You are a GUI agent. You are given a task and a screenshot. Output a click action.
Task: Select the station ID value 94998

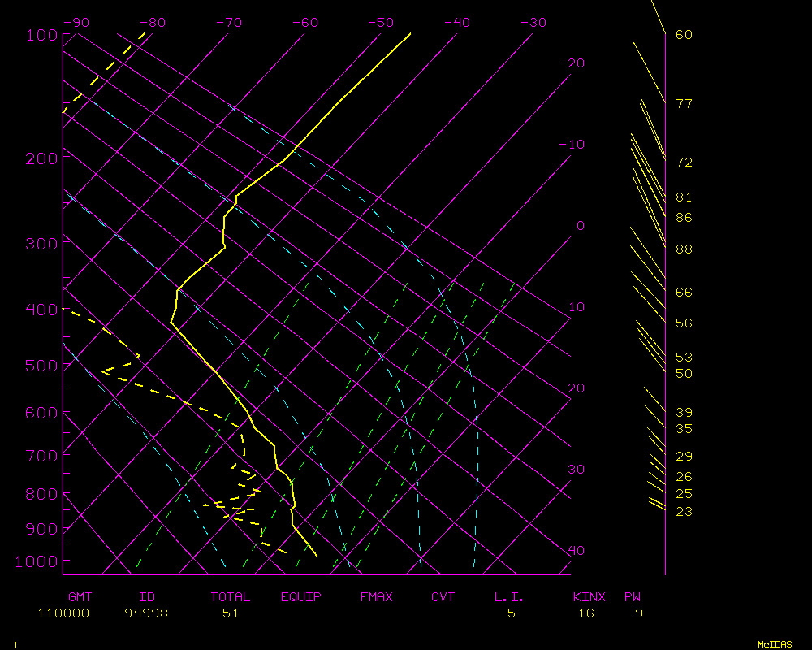146,613
